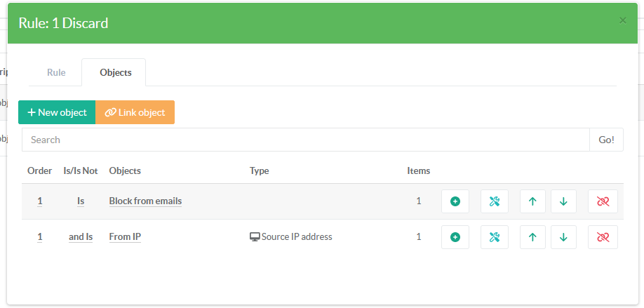Move From IP object down
This screenshot has width=644, height=308.
coord(563,237)
